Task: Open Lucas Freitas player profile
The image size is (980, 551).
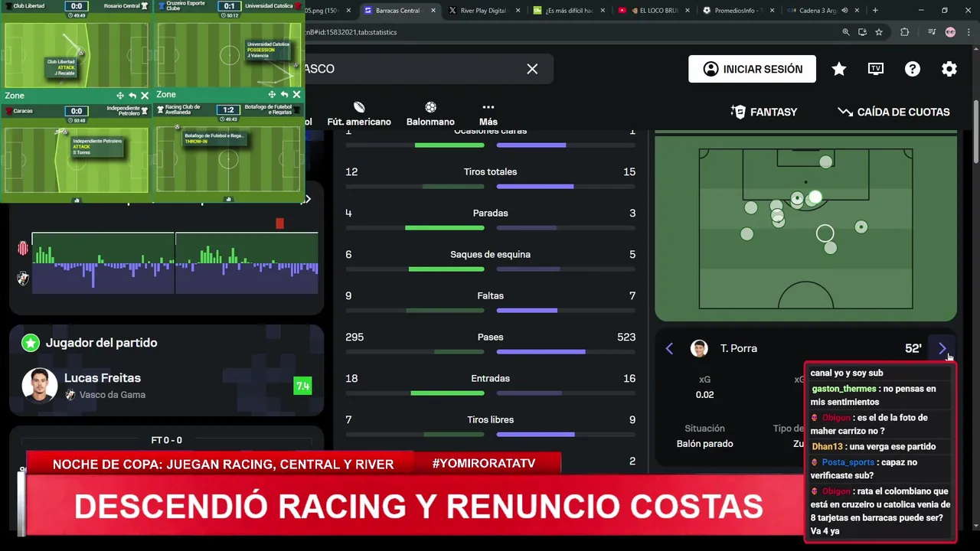Action: [103, 378]
